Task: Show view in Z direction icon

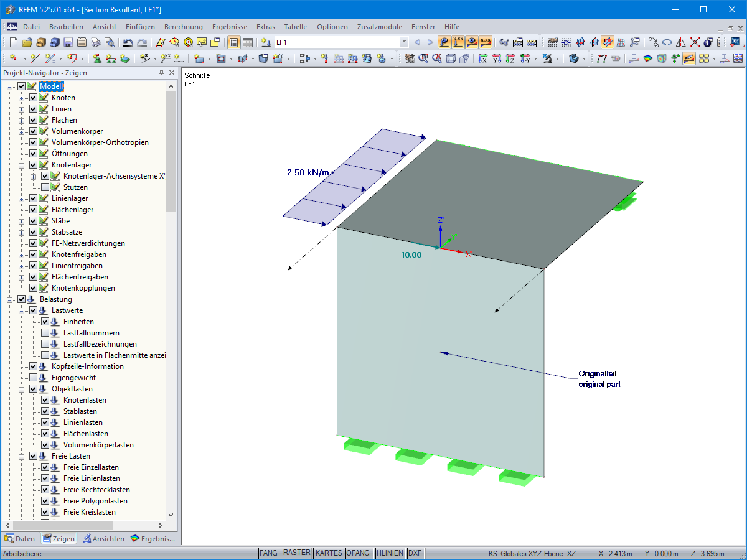Action: [x=510, y=58]
